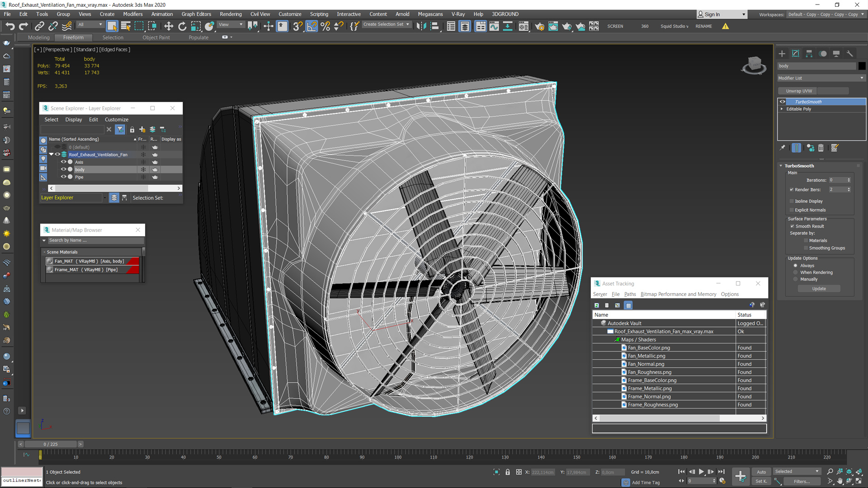Screen dimensions: 868x488
Task: Click the Zoom Extents viewport icon
Action: click(849, 472)
